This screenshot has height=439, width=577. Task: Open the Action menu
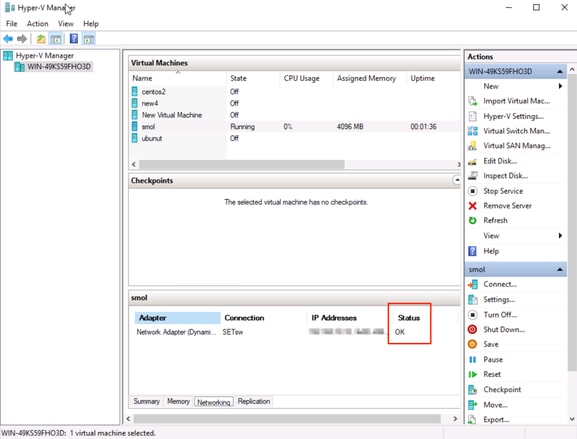pyautogui.click(x=38, y=24)
